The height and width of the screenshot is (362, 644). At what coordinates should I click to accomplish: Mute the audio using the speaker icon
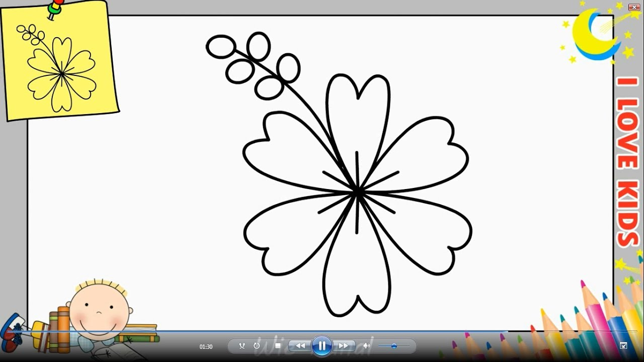point(366,346)
